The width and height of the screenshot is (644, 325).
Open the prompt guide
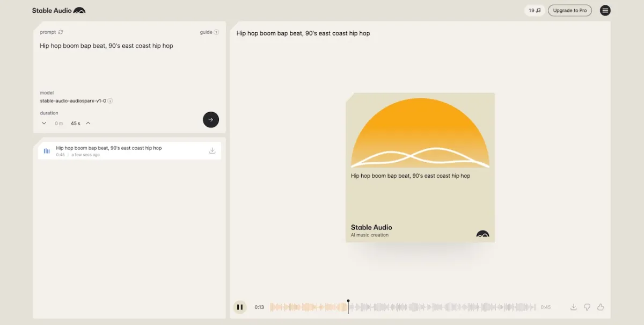[206, 32]
